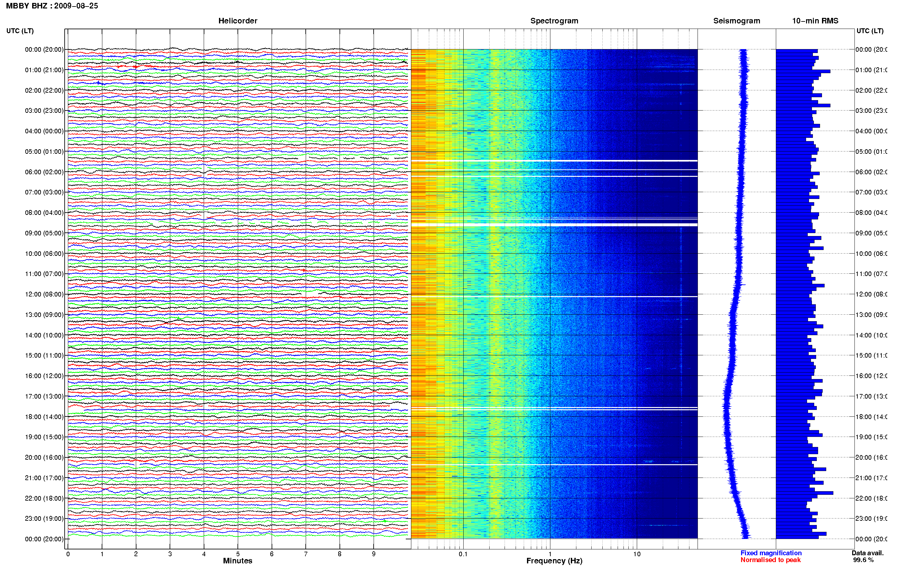
Task: Click the left '15:00 (11:00)' time label
Action: click(44, 356)
